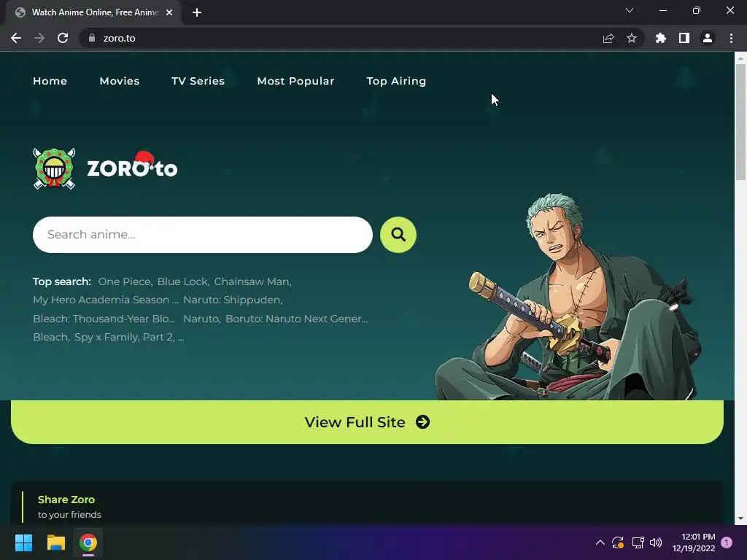Viewport: 747px width, 560px height.
Task: Open Boruto: Naruto Next Gener... link
Action: point(296,319)
